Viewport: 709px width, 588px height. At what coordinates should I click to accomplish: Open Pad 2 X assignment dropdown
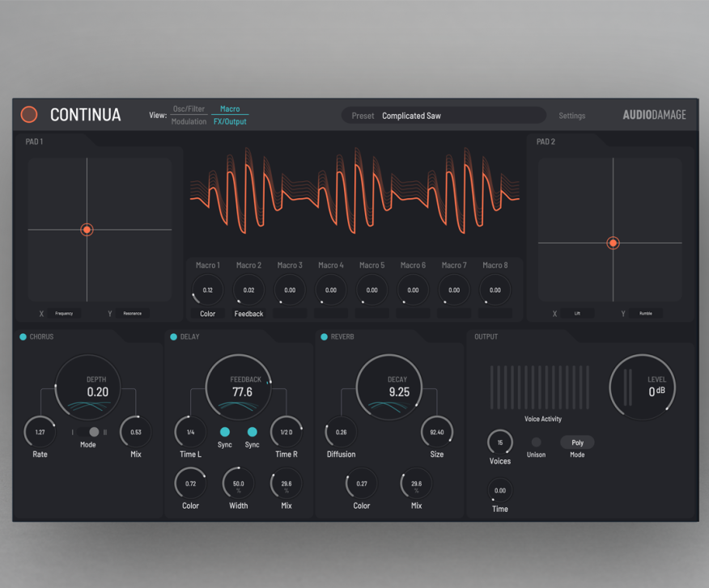click(x=577, y=313)
